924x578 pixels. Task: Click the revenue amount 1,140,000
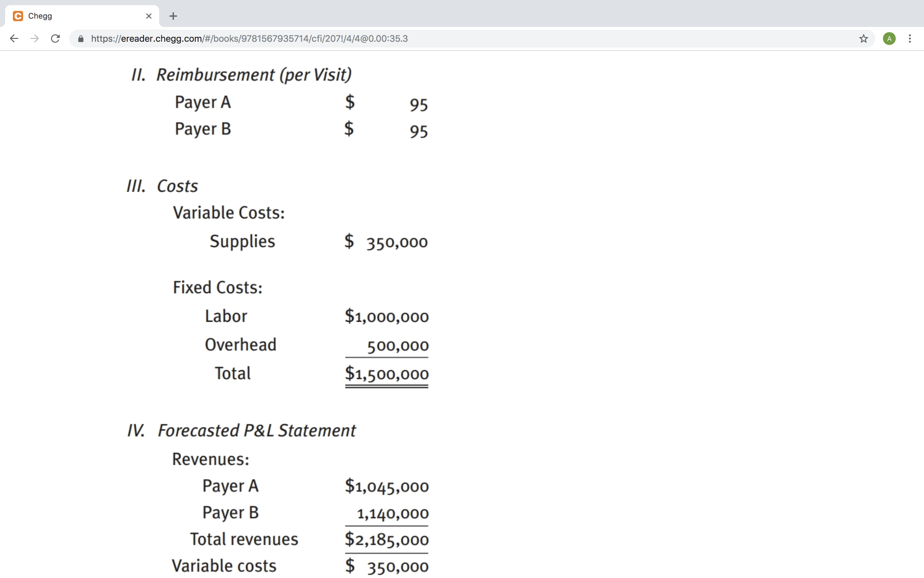click(x=392, y=514)
